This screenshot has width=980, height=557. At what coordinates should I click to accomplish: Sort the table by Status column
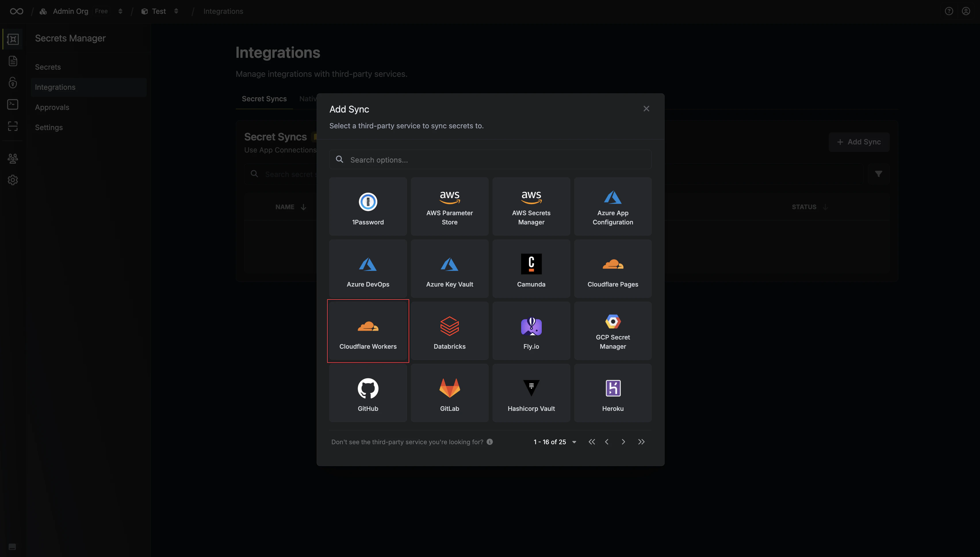coord(810,207)
